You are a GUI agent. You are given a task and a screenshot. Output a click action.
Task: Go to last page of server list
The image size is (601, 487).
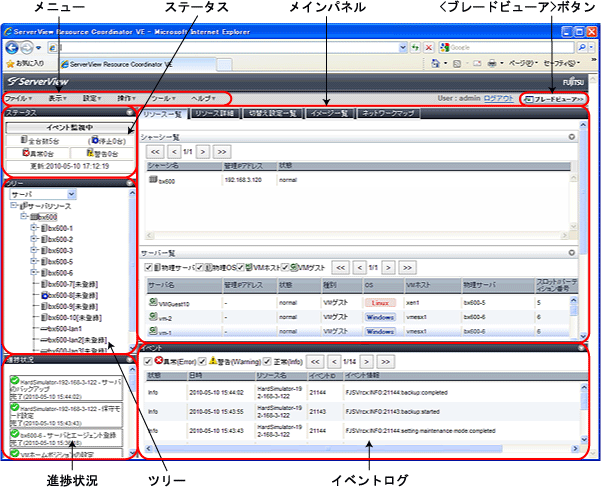[x=407, y=267]
